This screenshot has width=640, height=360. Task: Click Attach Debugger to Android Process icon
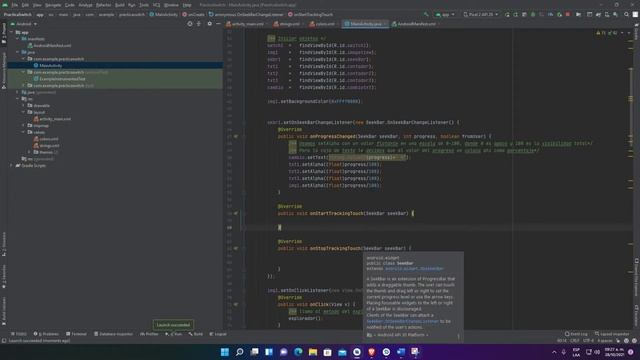click(x=560, y=14)
